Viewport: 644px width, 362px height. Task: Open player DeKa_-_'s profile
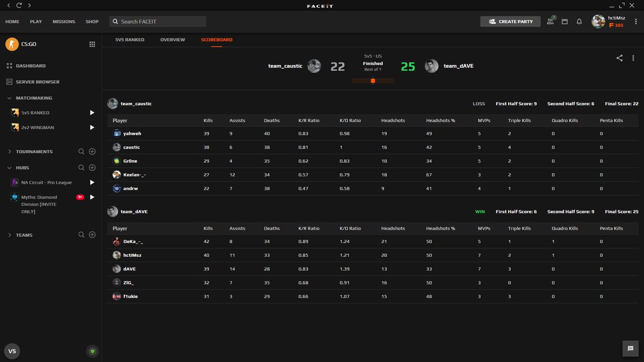133,241
